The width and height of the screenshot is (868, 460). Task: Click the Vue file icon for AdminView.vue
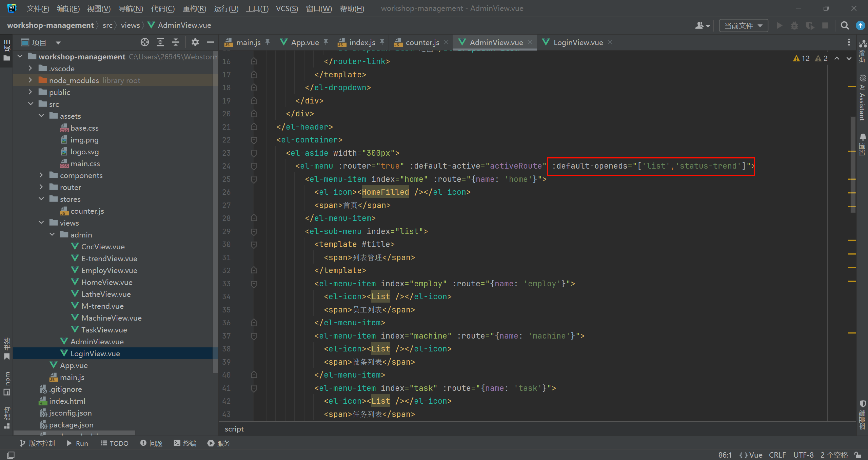tap(64, 342)
